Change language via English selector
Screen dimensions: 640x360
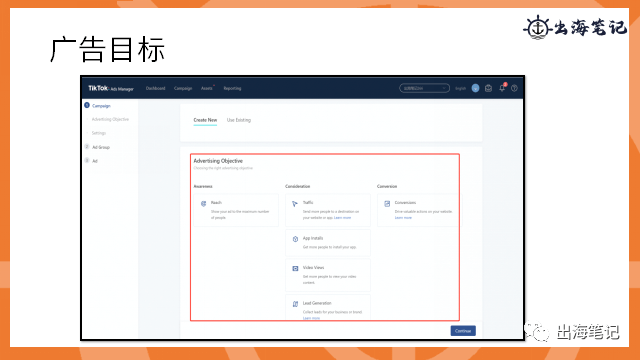[x=460, y=88]
